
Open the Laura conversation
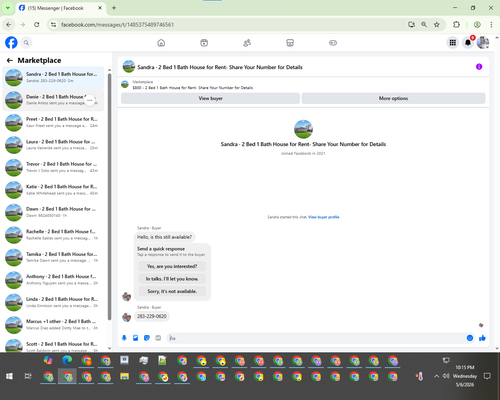pos(53,145)
